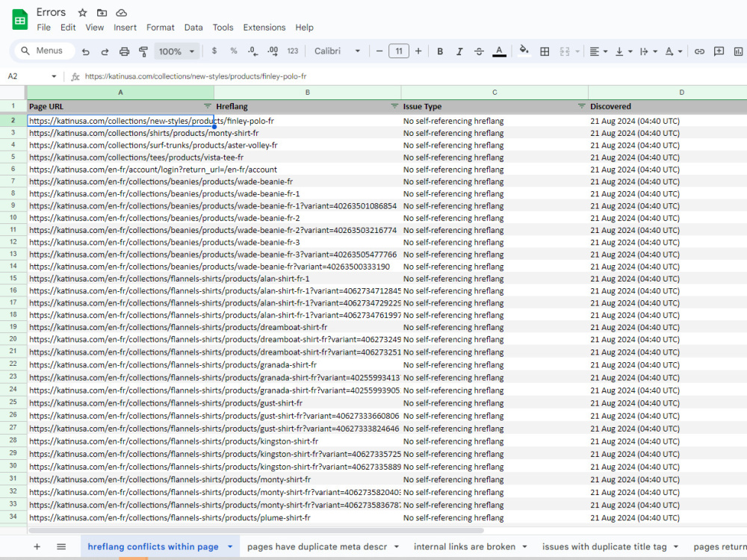Open the borders tool
The width and height of the screenshot is (747, 560).
(545, 52)
